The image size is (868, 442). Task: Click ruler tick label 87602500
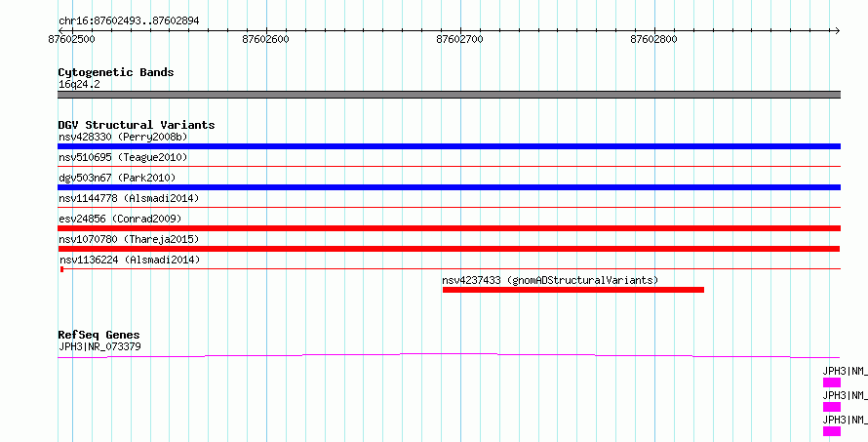coord(72,39)
